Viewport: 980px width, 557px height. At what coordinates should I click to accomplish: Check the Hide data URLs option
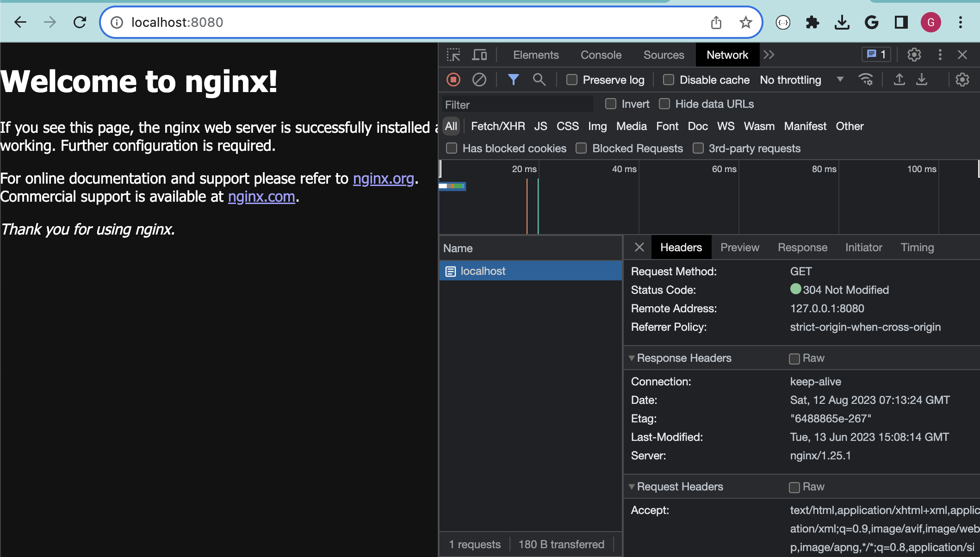665,104
